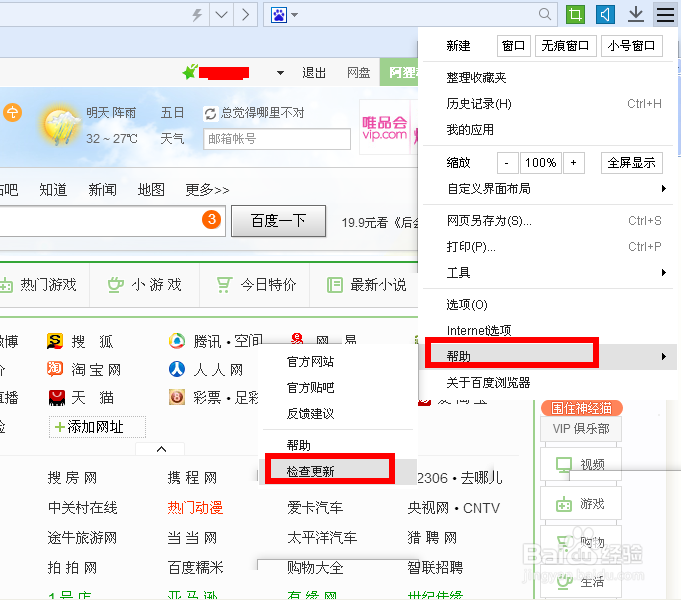
Task: Select 选项(O) menu item
Action: (x=547, y=305)
